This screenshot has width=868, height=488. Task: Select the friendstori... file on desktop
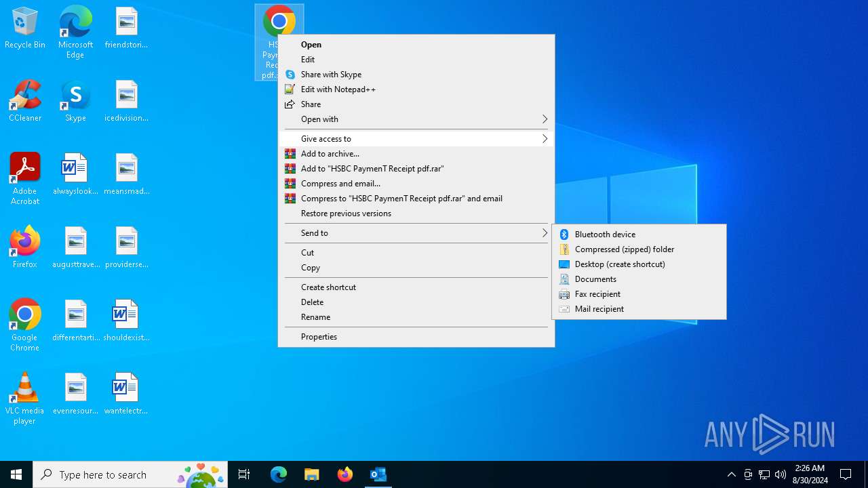point(126,28)
